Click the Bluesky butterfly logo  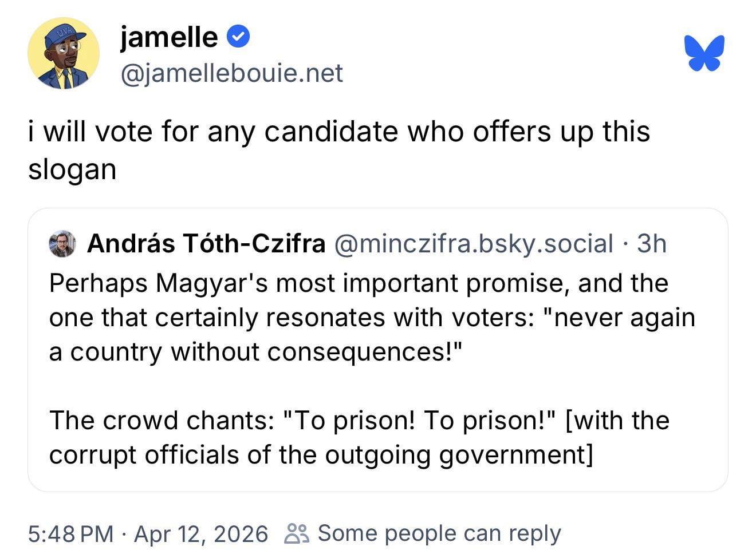[704, 53]
